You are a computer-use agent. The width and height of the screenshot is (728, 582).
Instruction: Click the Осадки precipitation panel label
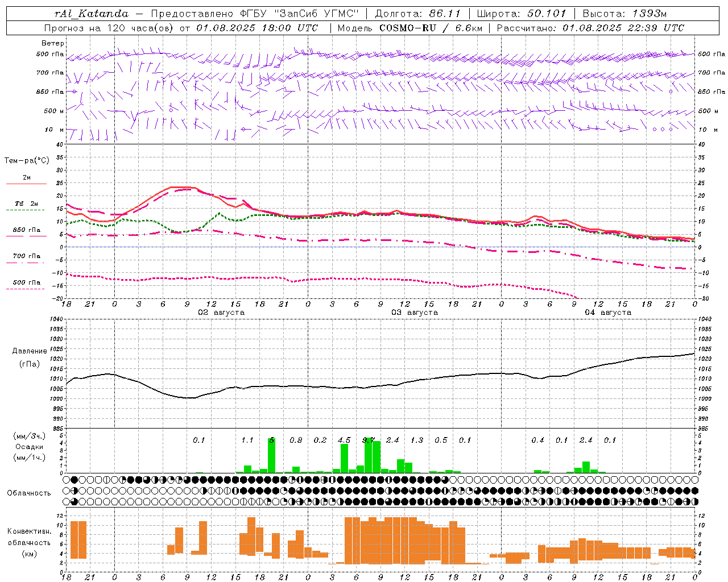30,447
